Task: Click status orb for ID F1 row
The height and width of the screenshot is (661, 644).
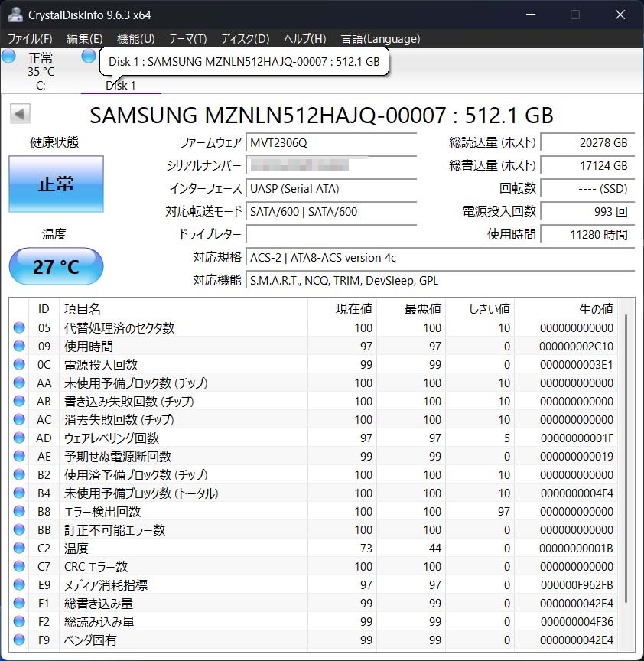Action: click(19, 604)
